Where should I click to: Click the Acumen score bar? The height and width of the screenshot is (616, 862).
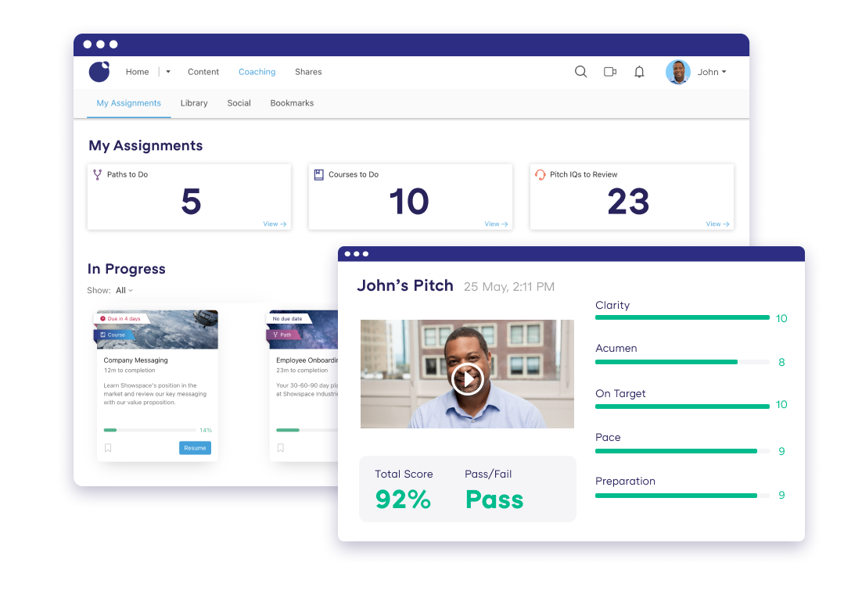click(x=682, y=362)
